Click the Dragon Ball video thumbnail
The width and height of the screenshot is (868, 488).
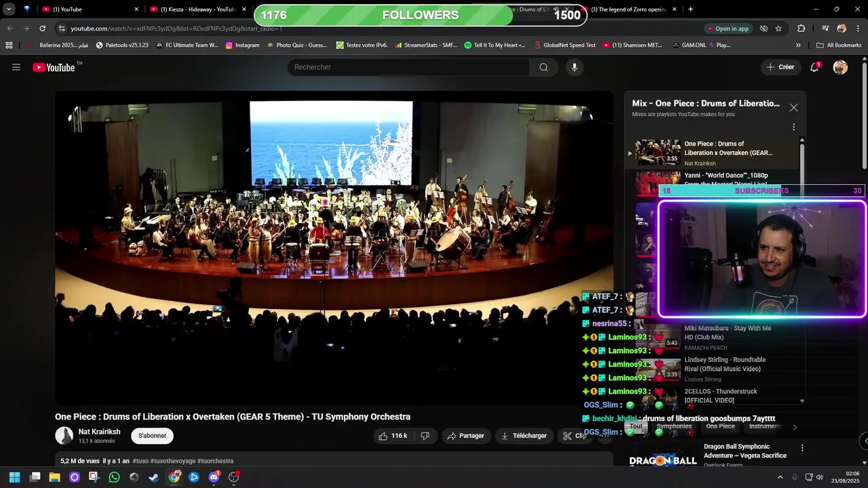pyautogui.click(x=663, y=455)
